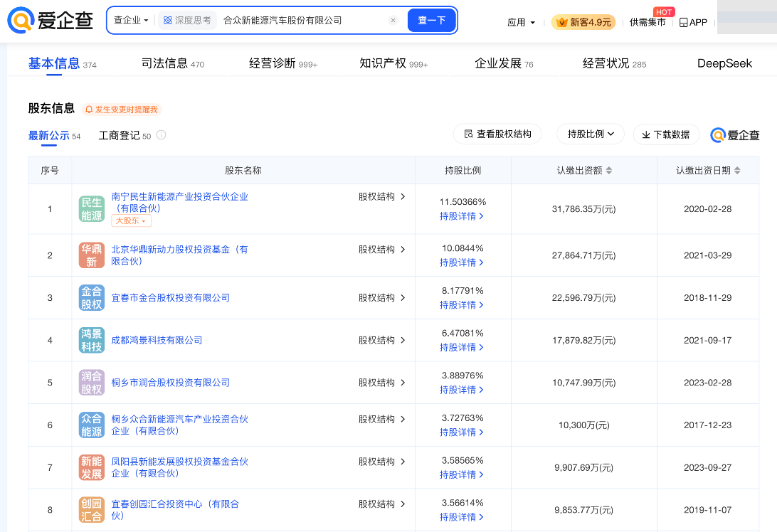The height and width of the screenshot is (532, 777).
Task: Click the 鸿景科技 company logo
Action: pos(91,340)
